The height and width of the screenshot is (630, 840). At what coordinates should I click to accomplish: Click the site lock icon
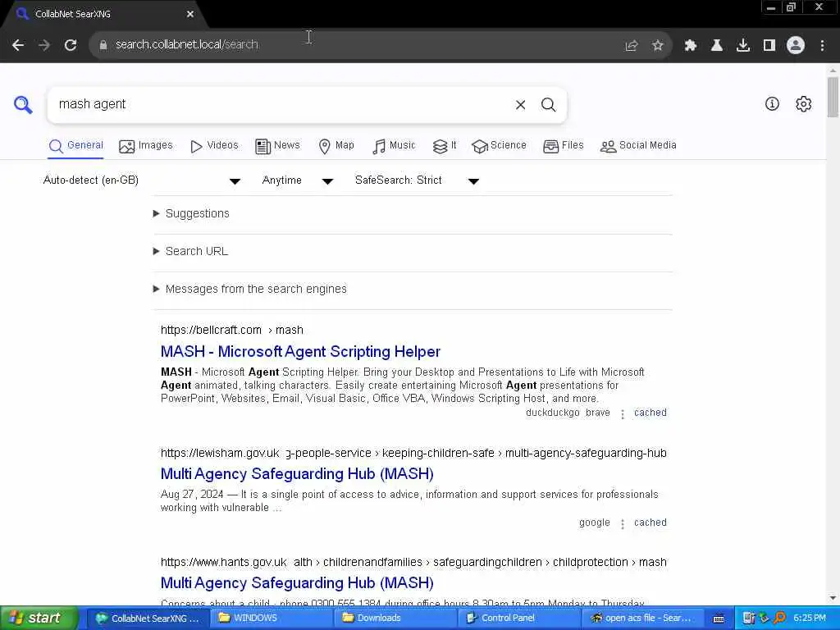[103, 45]
